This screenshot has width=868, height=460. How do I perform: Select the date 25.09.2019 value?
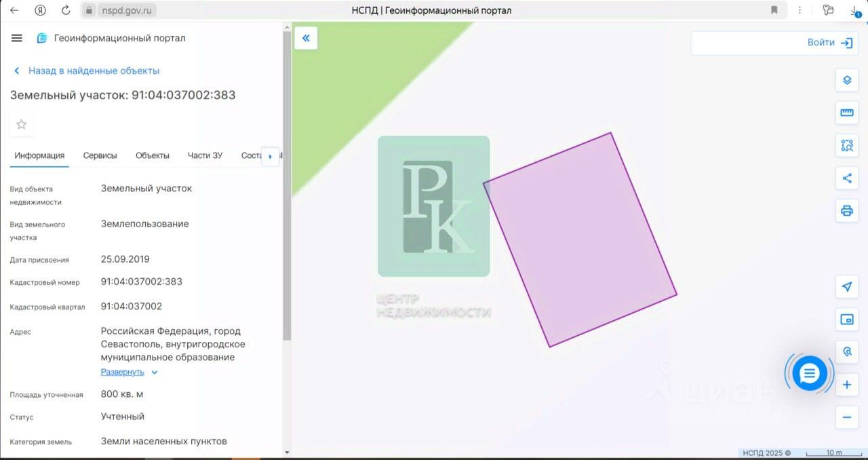125,259
